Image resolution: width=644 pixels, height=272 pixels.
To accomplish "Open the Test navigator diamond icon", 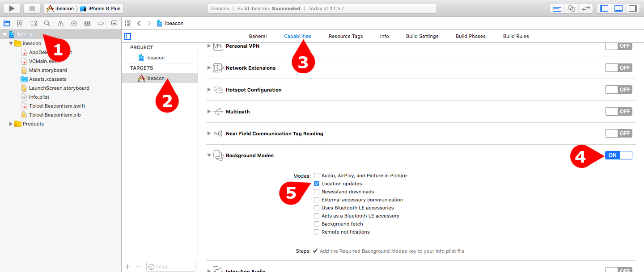I will click(74, 23).
